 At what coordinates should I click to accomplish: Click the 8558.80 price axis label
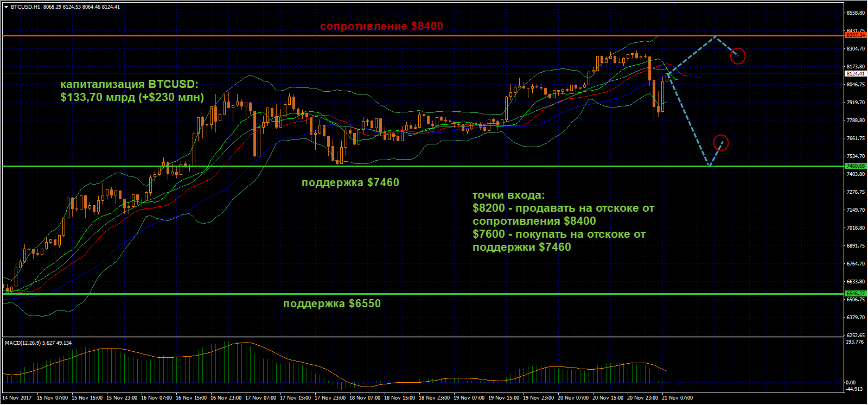click(856, 12)
